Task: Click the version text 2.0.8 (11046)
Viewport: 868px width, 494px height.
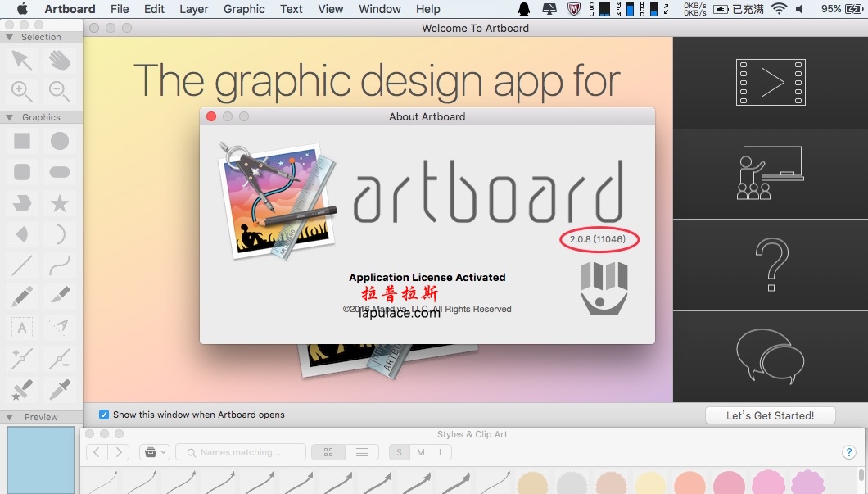Action: point(598,239)
